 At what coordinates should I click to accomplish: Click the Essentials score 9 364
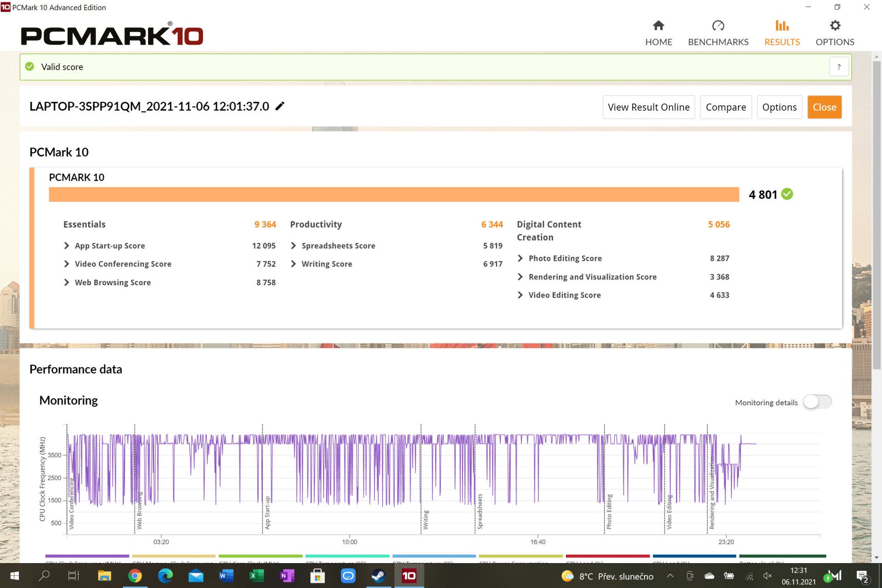(265, 224)
